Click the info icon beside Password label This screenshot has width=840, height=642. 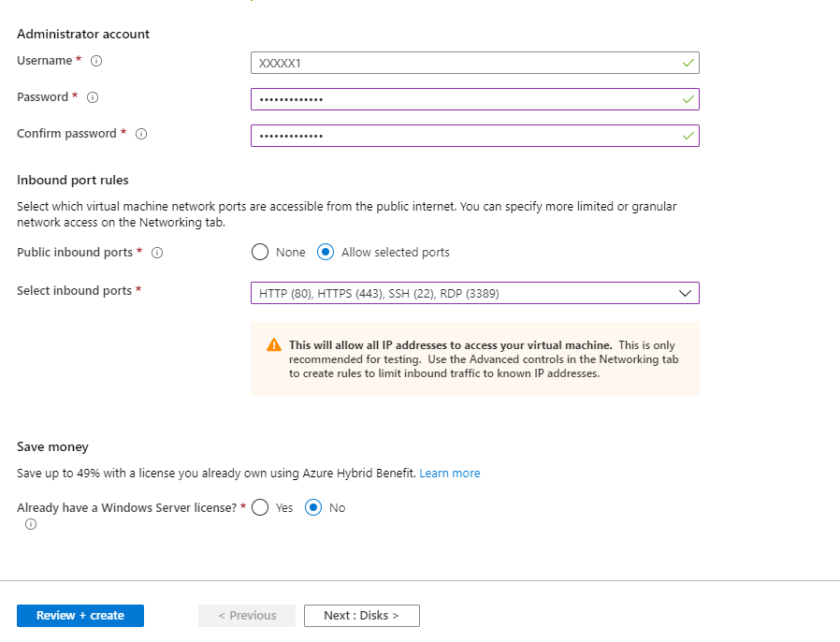(93, 97)
